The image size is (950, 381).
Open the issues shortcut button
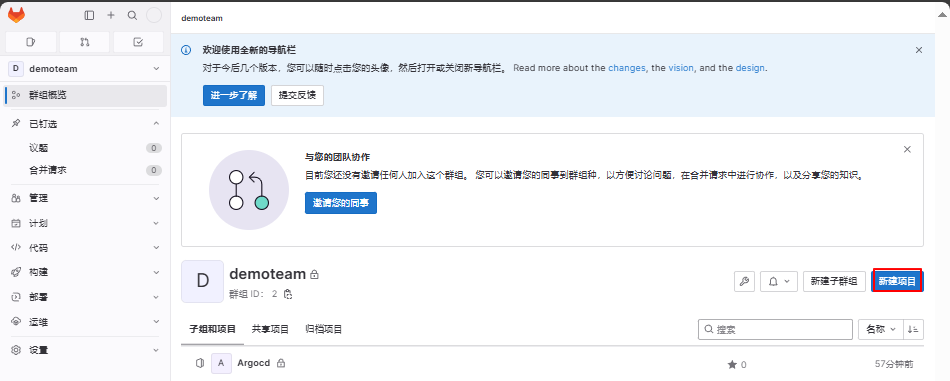[x=32, y=42]
